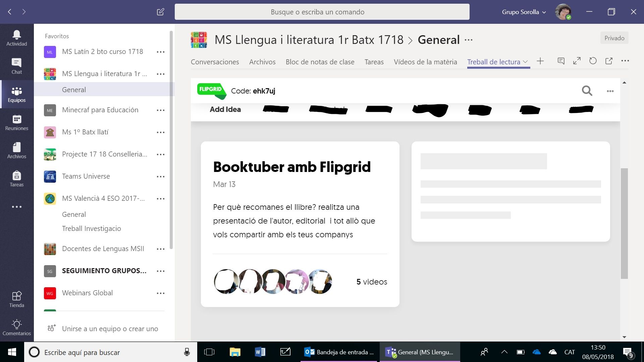
Task: Open more options for MS Llengua i literatura
Action: (161, 74)
